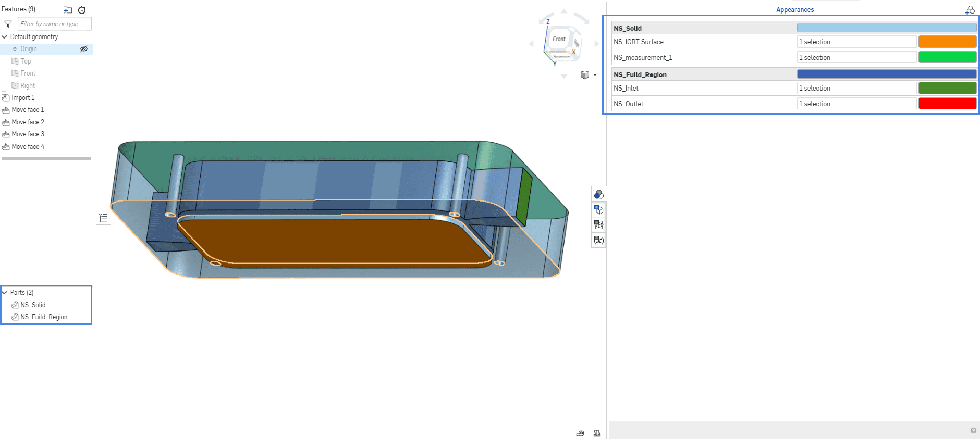Viewport: 980px width, 439px height.
Task: Collapse the Parts (2) list
Action: click(5, 293)
